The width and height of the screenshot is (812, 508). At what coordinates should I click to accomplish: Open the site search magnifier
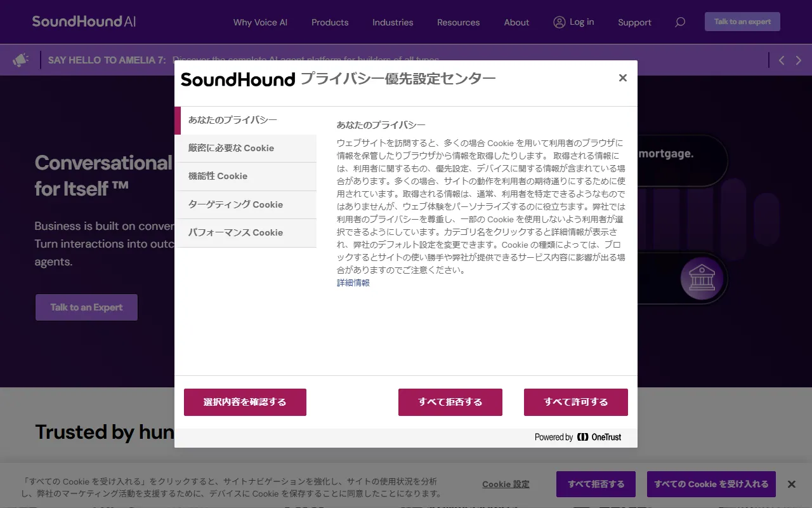679,22
